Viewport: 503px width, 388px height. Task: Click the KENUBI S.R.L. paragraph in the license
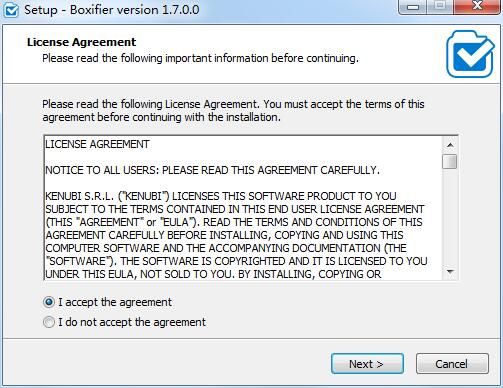pyautogui.click(x=236, y=235)
